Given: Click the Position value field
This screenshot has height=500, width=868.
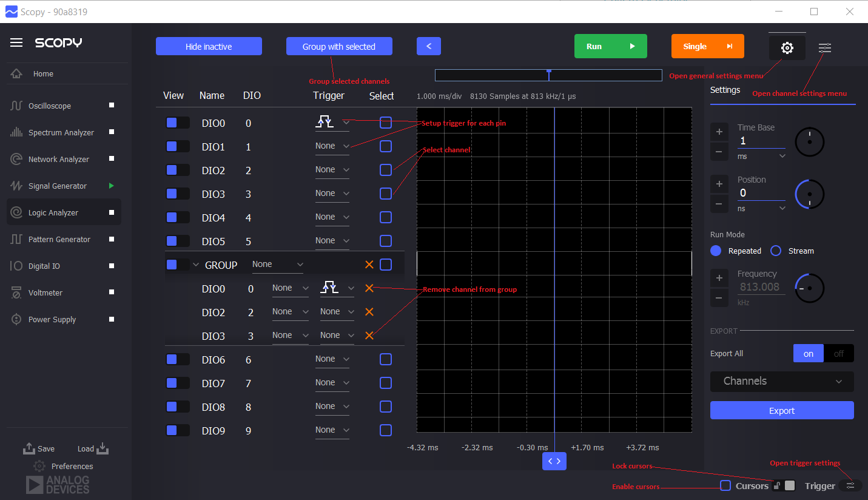Looking at the screenshot, I should click(x=761, y=193).
